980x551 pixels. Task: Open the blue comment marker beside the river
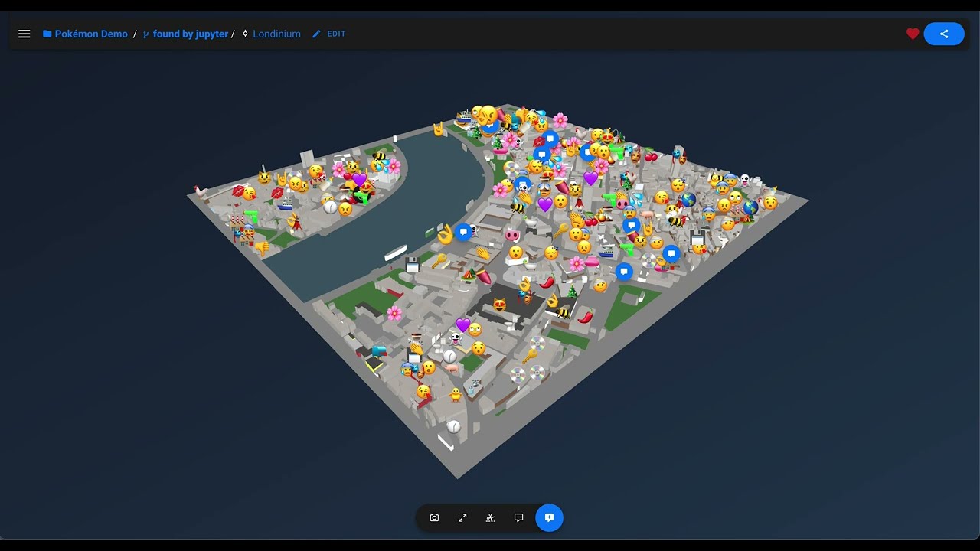click(462, 232)
